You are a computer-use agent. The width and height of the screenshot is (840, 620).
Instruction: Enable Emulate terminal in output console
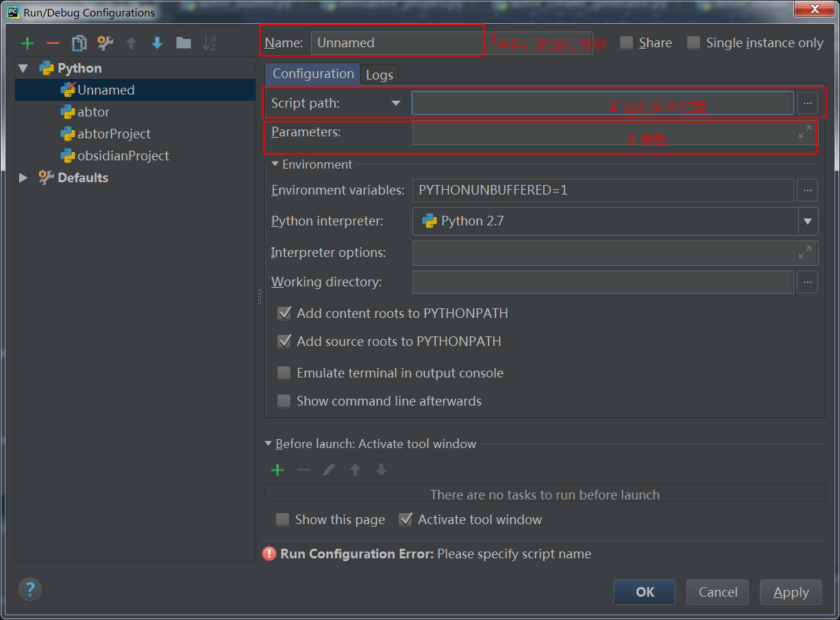[284, 373]
